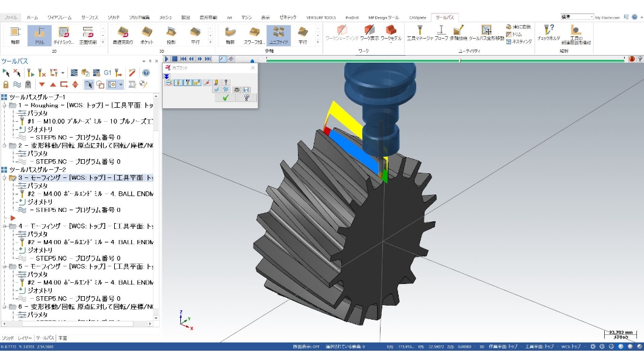Click WCS:トップ in status bar
The height and width of the screenshot is (363, 644).
point(570,347)
